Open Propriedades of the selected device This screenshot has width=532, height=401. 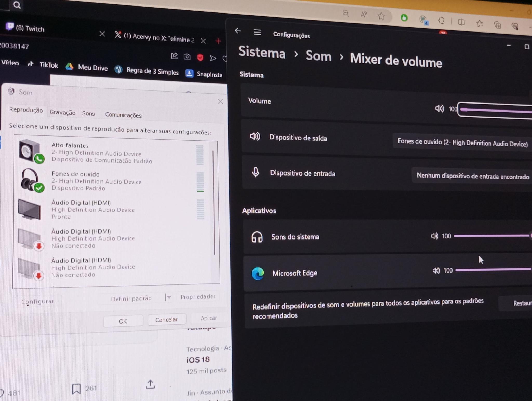coord(198,296)
